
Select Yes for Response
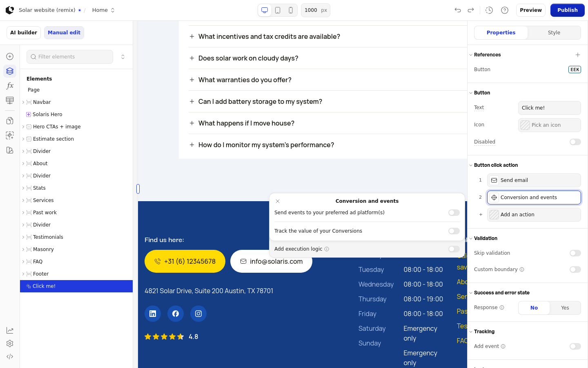point(565,308)
